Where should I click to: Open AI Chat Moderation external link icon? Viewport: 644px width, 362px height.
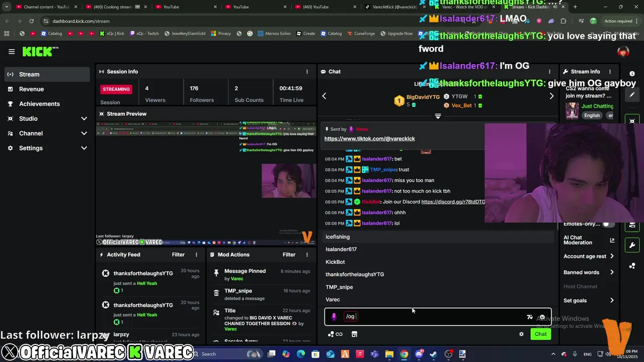click(612, 240)
